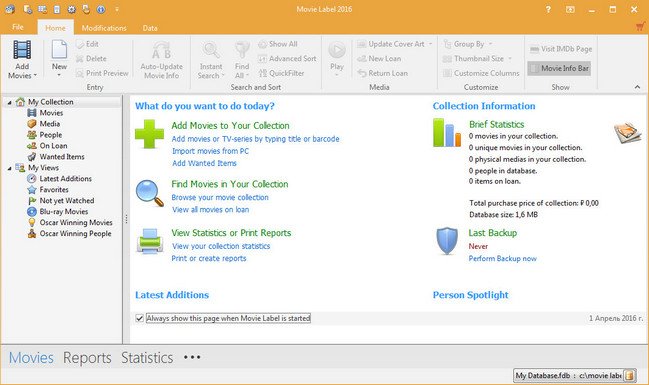Click Print Preview button
This screenshot has height=385, width=649.
(102, 73)
